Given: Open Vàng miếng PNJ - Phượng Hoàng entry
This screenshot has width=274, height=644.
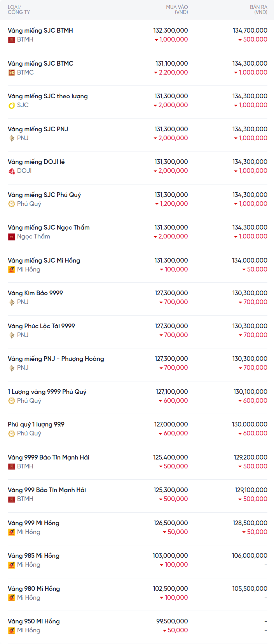Looking at the screenshot, I should click(x=56, y=359).
